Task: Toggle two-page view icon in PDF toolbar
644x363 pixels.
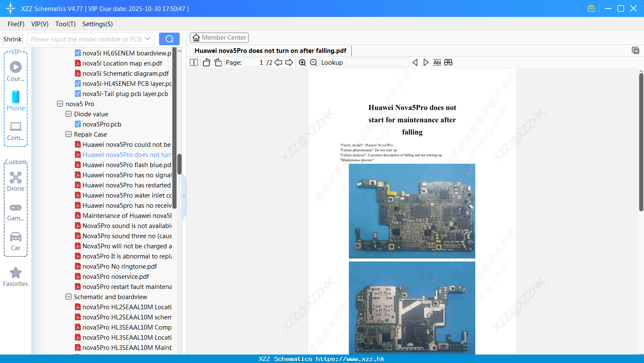Action: click(194, 63)
